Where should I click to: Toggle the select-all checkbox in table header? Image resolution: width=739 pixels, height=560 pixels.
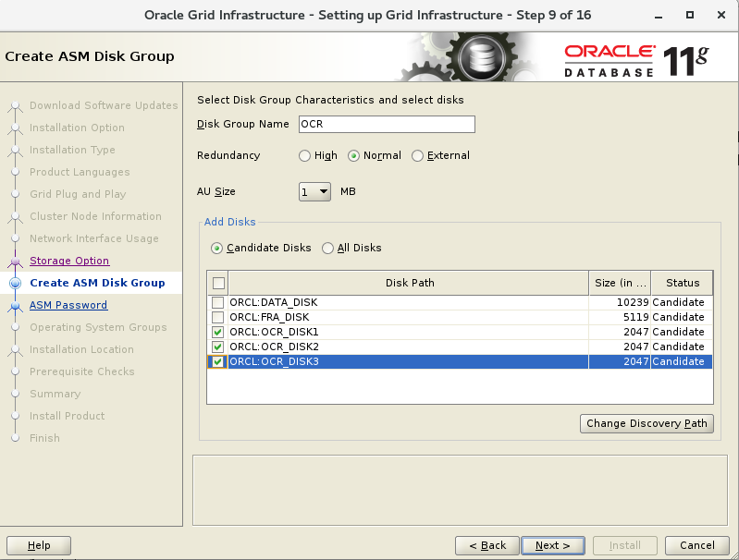tap(218, 283)
